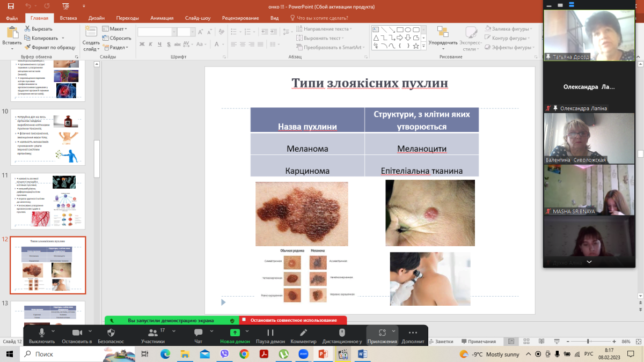Image resolution: width=644 pixels, height=362 pixels.
Task: Select slide 11 thumbnail in the panel
Action: (x=48, y=201)
